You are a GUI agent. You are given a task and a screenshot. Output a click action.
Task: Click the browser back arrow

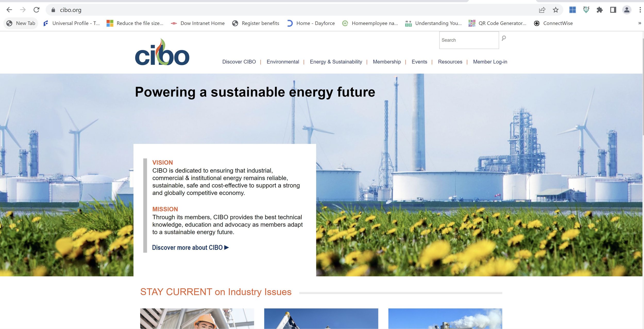click(x=9, y=10)
